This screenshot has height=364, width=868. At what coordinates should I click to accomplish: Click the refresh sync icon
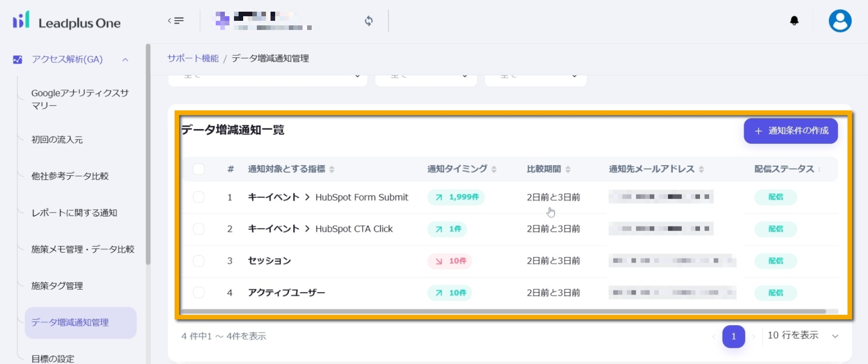[x=369, y=21]
